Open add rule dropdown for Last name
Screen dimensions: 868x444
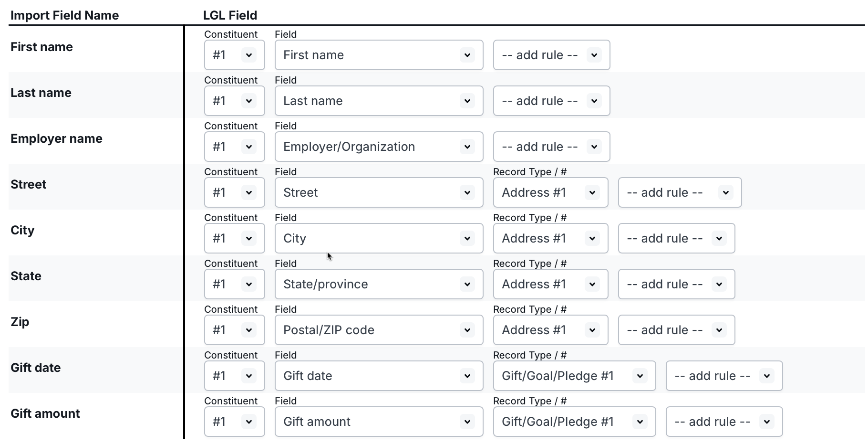click(x=551, y=101)
